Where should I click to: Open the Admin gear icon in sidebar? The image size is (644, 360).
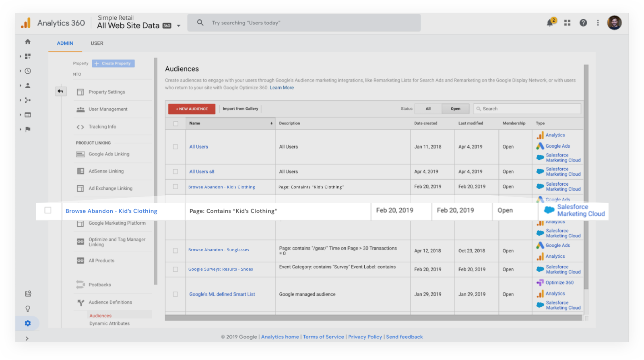point(28,323)
